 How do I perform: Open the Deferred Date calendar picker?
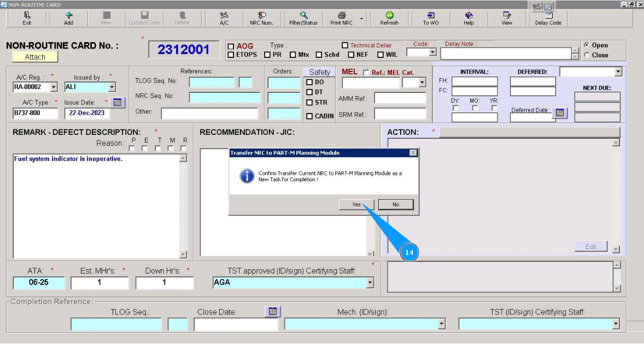(x=560, y=112)
